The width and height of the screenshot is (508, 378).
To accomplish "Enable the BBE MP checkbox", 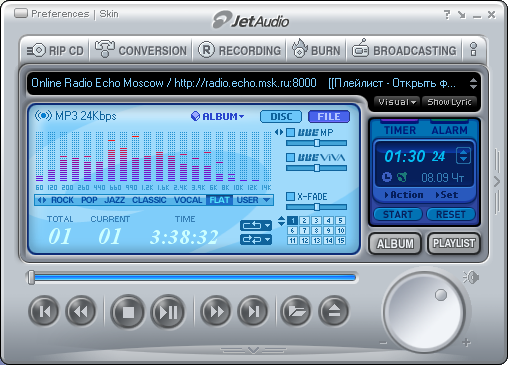I will [x=290, y=133].
